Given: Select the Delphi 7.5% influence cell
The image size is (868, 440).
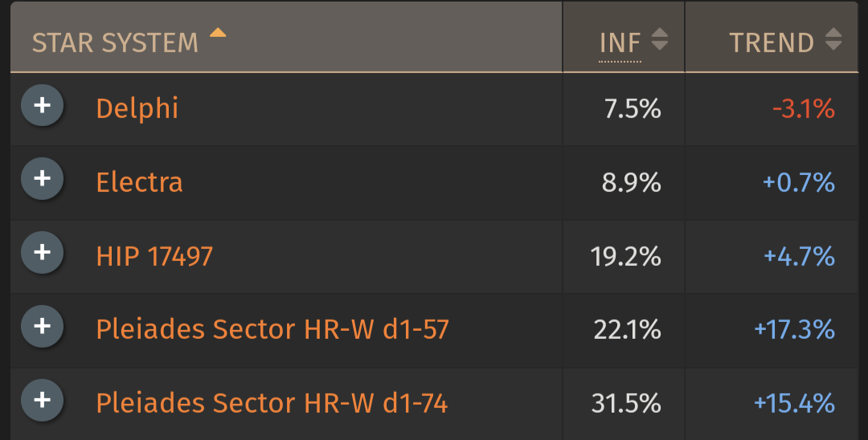Looking at the screenshot, I should pos(624,109).
